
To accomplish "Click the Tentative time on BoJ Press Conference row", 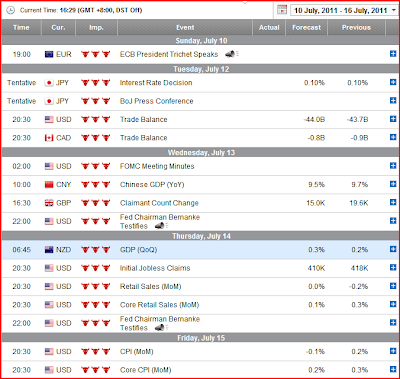I will click(x=22, y=101).
